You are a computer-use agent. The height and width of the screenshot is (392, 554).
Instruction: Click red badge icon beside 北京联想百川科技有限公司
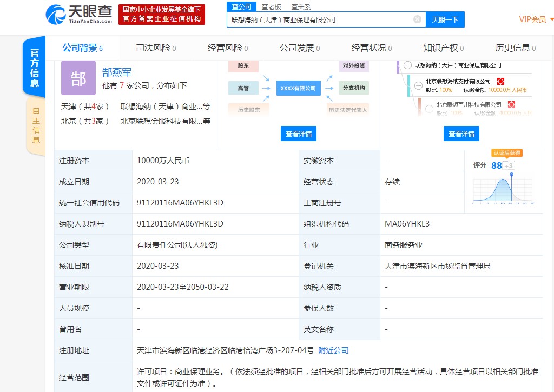click(x=511, y=104)
